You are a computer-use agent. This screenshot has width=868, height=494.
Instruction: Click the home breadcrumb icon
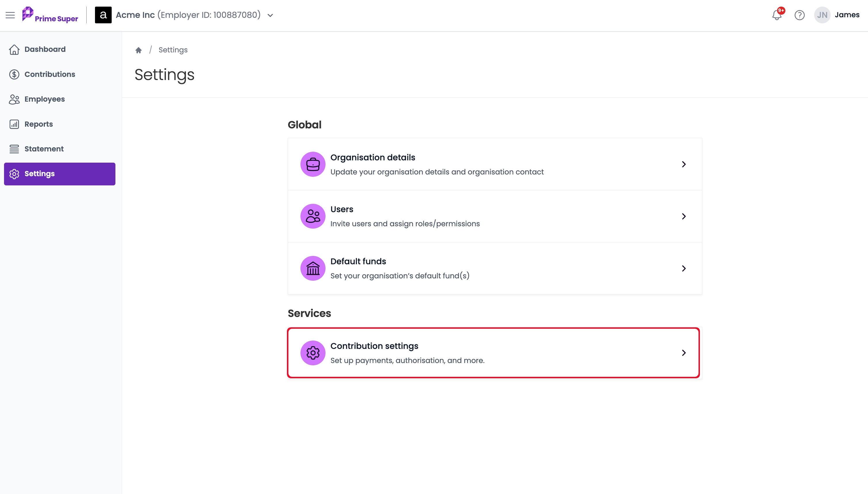[138, 50]
